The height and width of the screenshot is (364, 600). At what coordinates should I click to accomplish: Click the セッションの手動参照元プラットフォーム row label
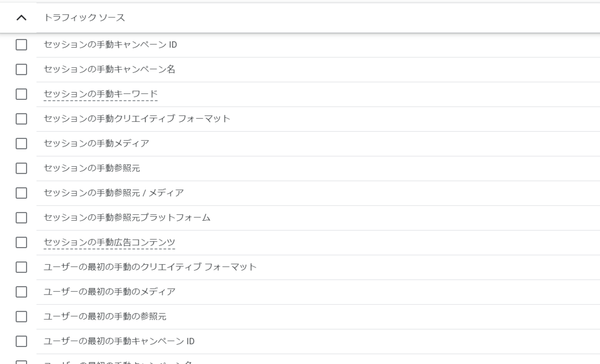click(127, 218)
